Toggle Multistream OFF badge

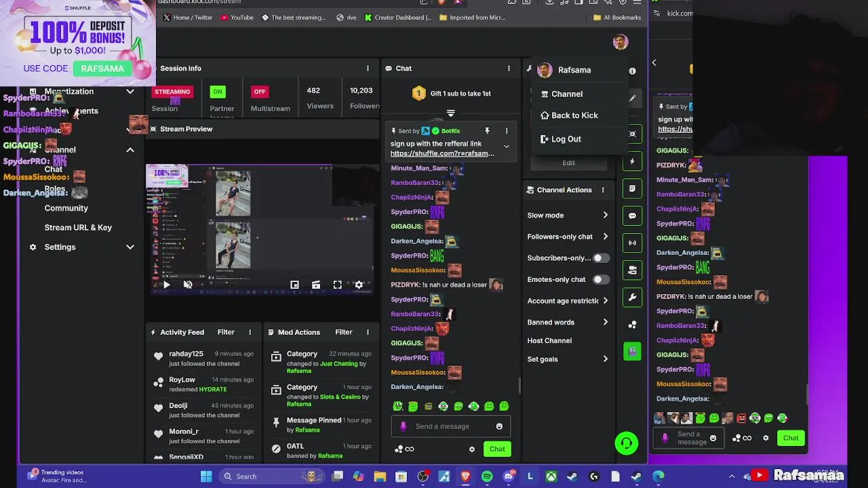[260, 91]
